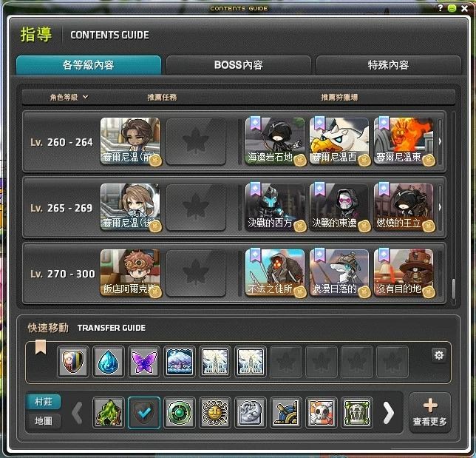Image resolution: width=476 pixels, height=458 pixels.
Task: Select the ship cannon town icon
Action: pos(286,412)
